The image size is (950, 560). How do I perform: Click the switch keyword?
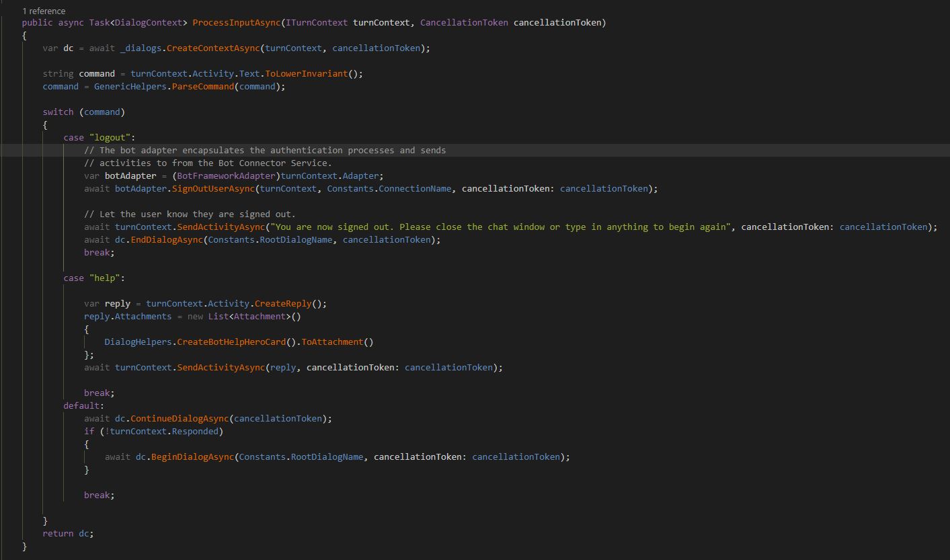[x=58, y=112]
